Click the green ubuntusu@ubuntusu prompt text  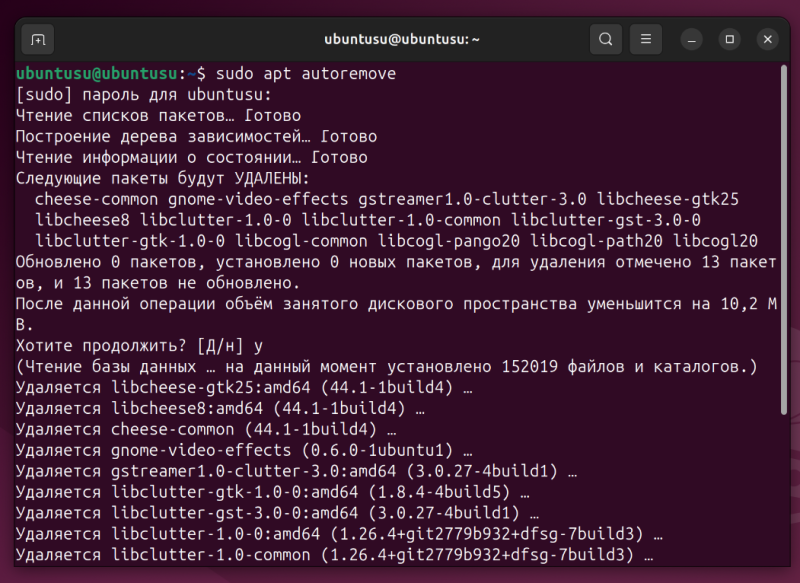[97, 74]
